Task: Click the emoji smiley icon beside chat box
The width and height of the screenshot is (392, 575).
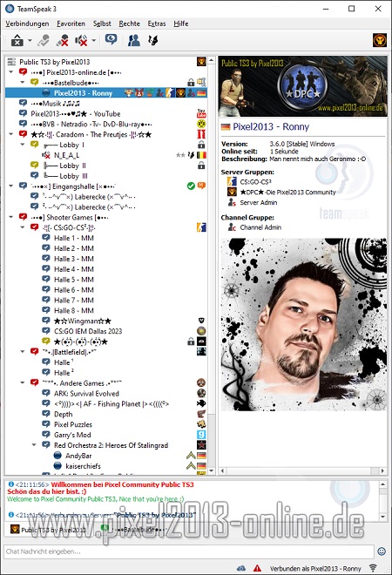Action: tap(382, 551)
